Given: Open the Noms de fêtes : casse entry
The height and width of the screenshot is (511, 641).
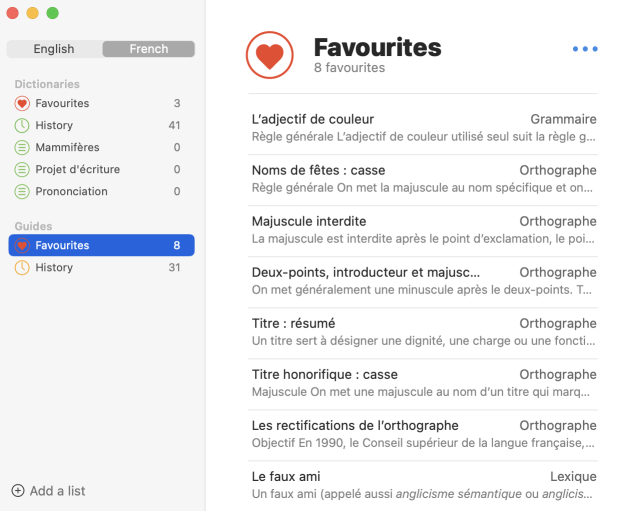Looking at the screenshot, I should pyautogui.click(x=423, y=179).
